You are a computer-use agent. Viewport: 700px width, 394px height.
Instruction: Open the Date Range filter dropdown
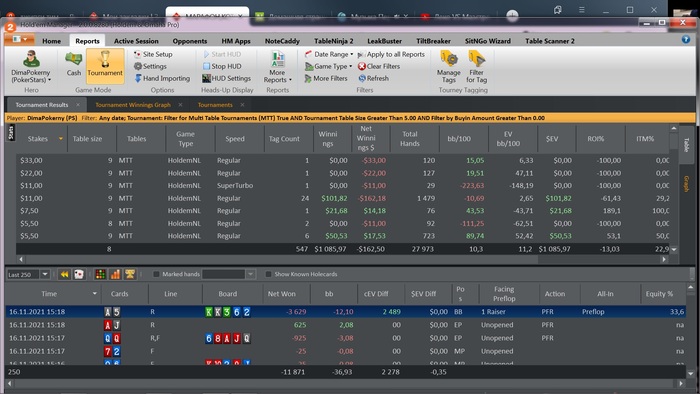coord(329,54)
